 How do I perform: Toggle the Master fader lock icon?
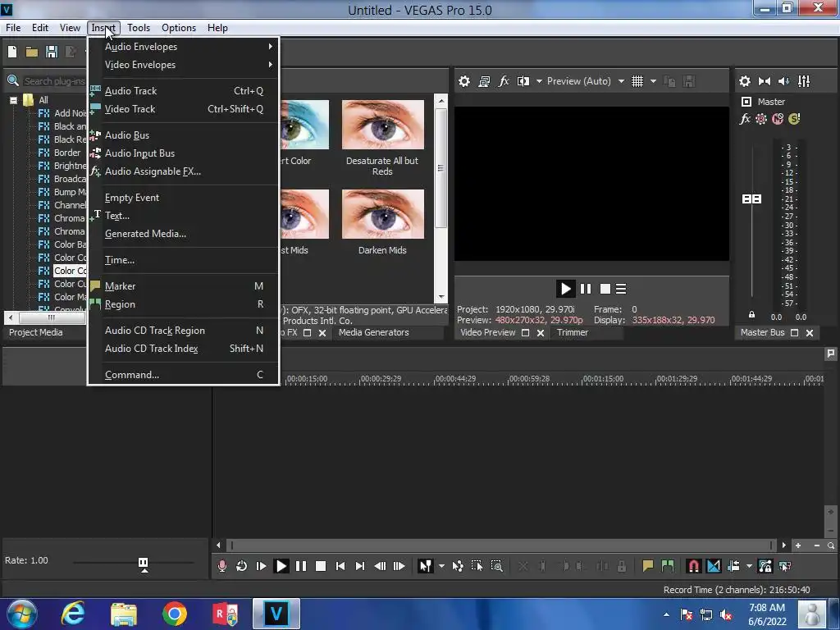[751, 315]
